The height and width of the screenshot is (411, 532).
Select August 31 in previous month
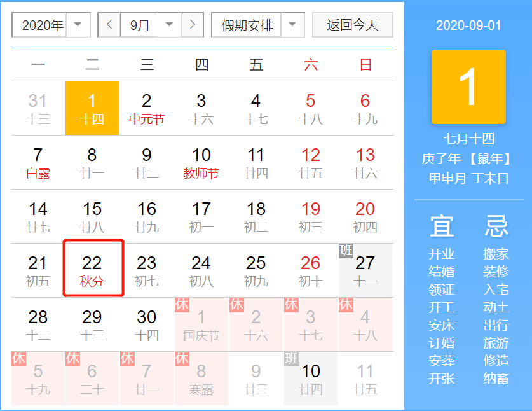coord(38,108)
